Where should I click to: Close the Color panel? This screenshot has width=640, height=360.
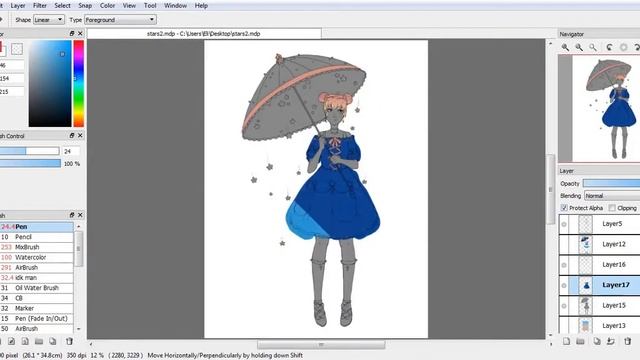tap(80, 33)
